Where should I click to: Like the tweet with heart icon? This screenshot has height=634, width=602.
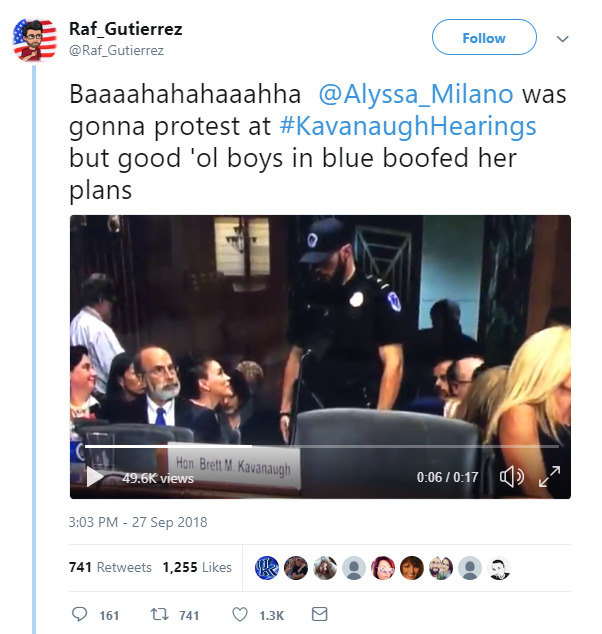[x=239, y=614]
